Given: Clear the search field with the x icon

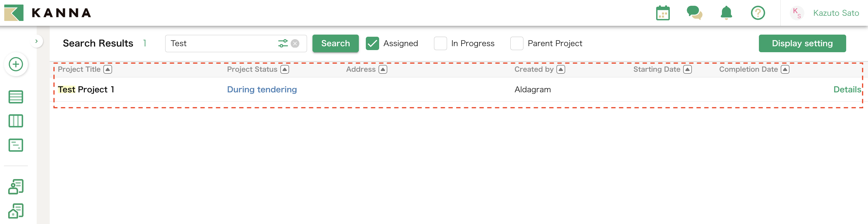Looking at the screenshot, I should 295,43.
